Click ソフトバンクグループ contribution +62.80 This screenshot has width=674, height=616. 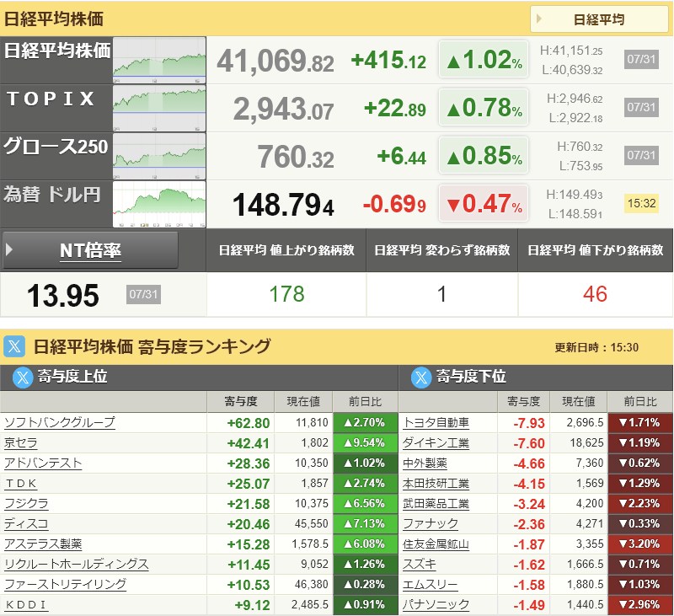(x=249, y=423)
